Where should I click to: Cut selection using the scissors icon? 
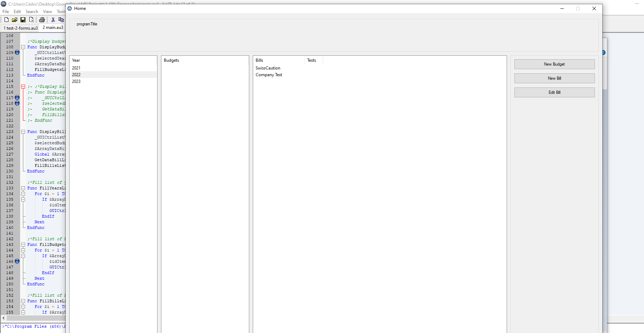click(x=53, y=20)
